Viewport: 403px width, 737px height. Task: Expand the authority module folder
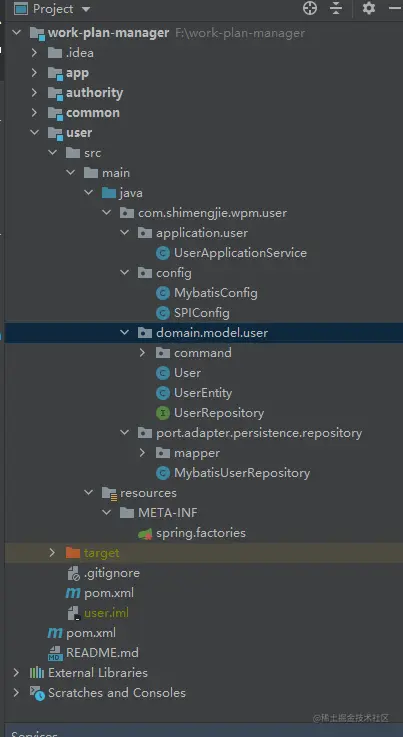pos(34,93)
